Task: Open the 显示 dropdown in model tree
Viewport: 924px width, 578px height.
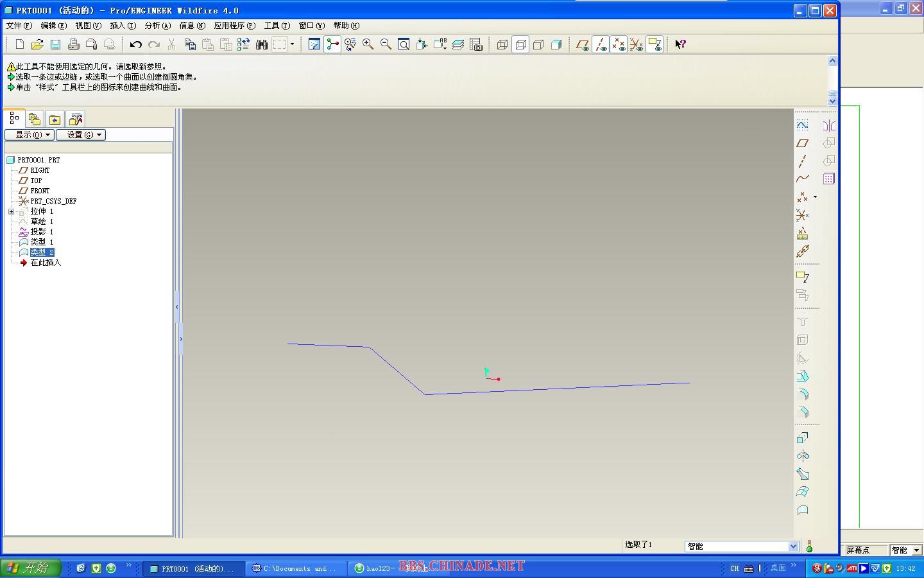Action: [30, 135]
